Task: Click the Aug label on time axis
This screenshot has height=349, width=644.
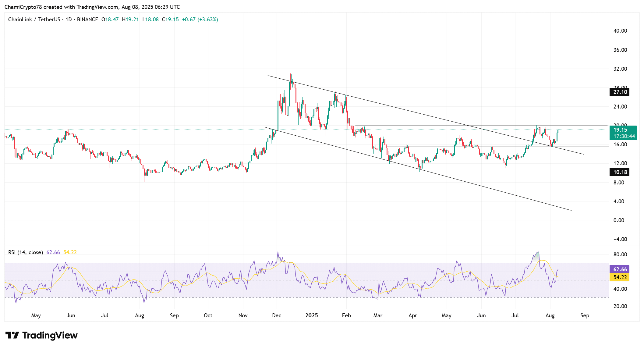Action: pyautogui.click(x=550, y=315)
